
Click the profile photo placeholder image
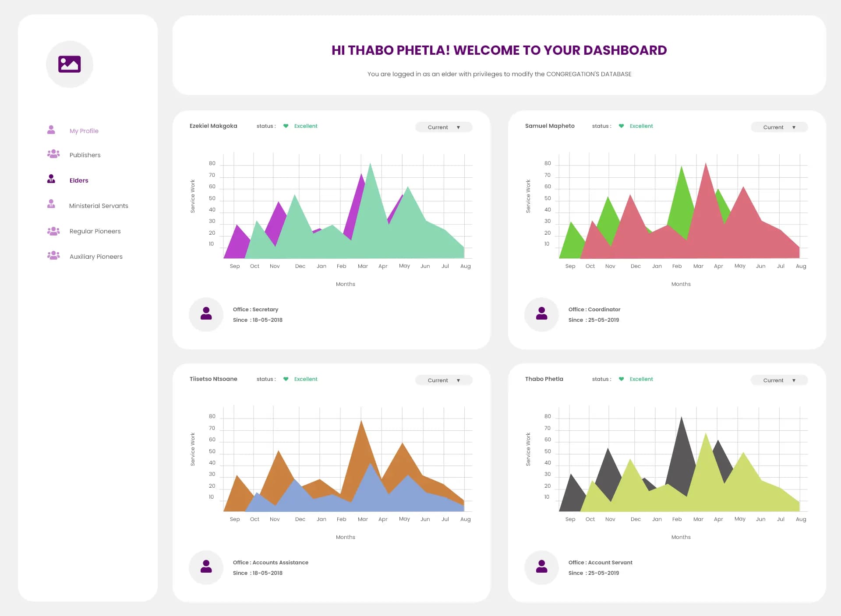(70, 63)
